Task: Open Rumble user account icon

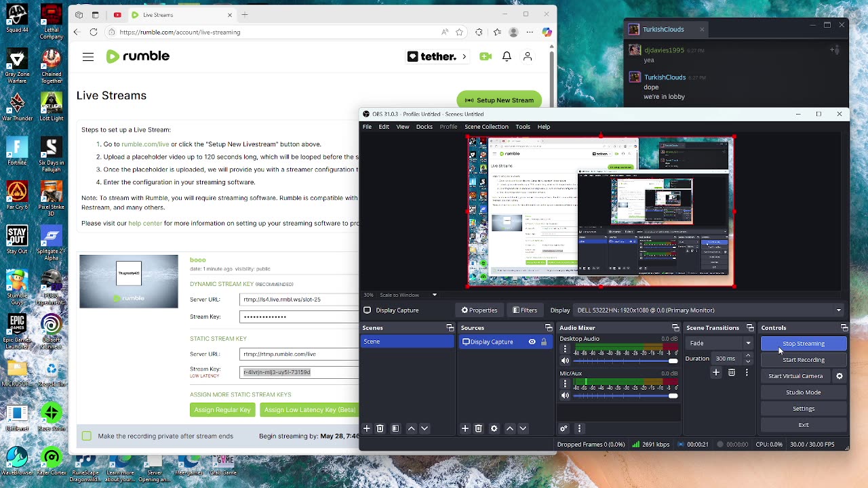Action: pos(528,56)
